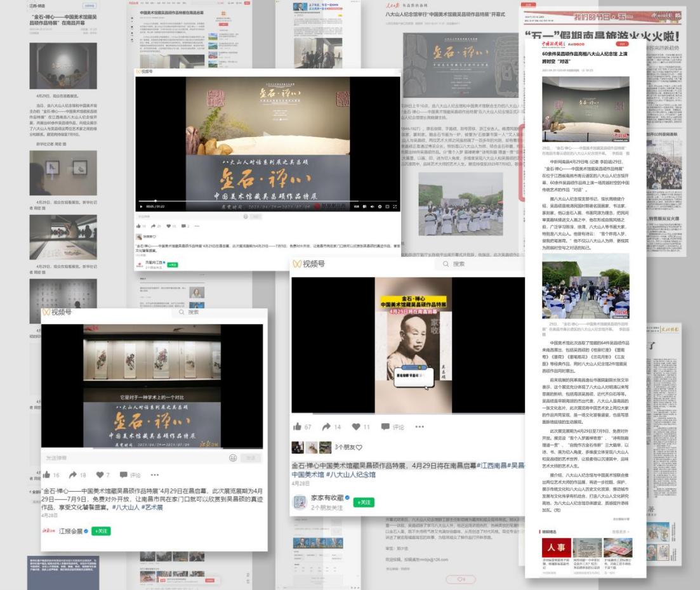This screenshot has width=700, height=590.
Task: Click the search field in the 江报会展 video window
Action: [x=219, y=312]
